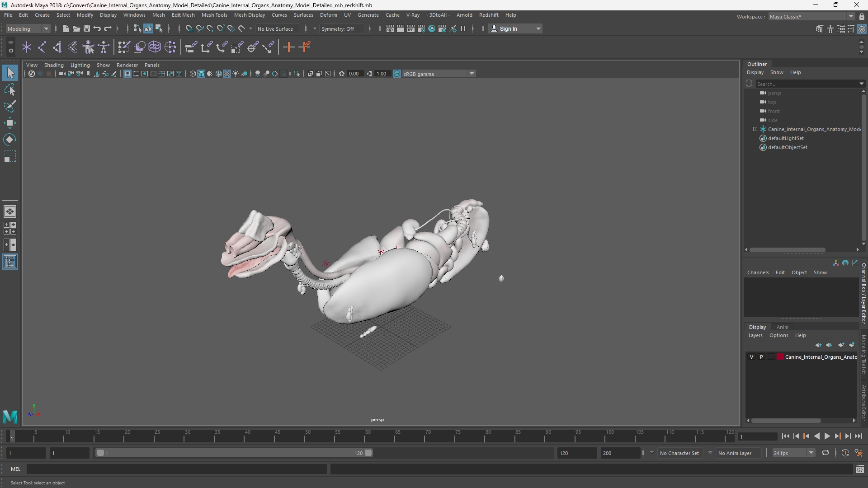This screenshot has width=868, height=488.
Task: Switch to the Anim layer tab
Action: (x=782, y=327)
